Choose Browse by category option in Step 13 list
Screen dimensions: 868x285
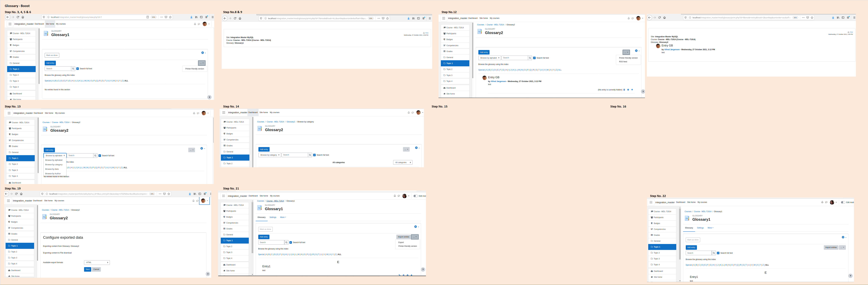(54, 165)
